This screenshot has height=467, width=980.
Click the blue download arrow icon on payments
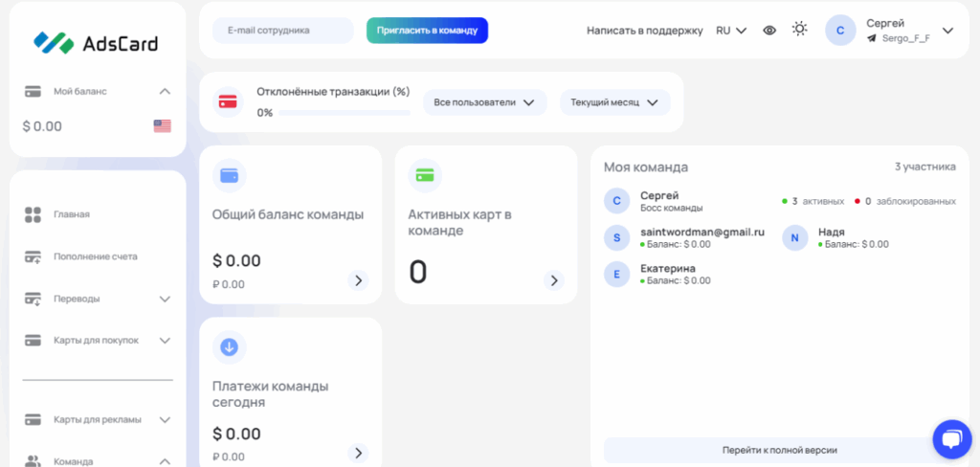(230, 347)
